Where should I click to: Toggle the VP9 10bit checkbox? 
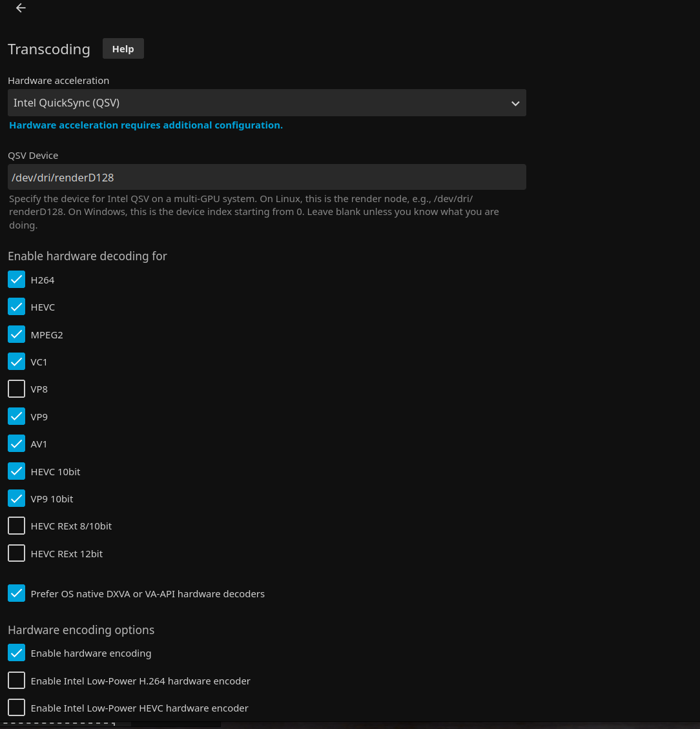pyautogui.click(x=17, y=498)
